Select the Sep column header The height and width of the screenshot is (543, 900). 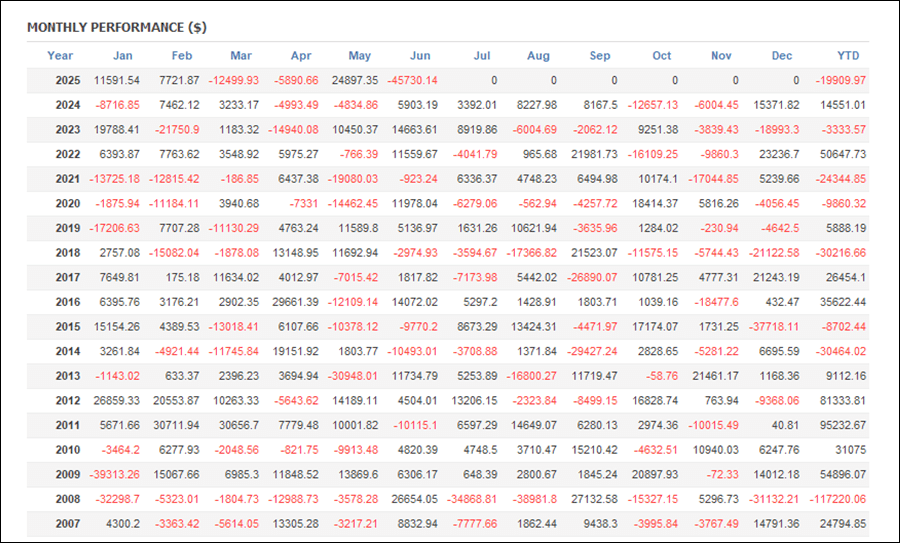[600, 56]
